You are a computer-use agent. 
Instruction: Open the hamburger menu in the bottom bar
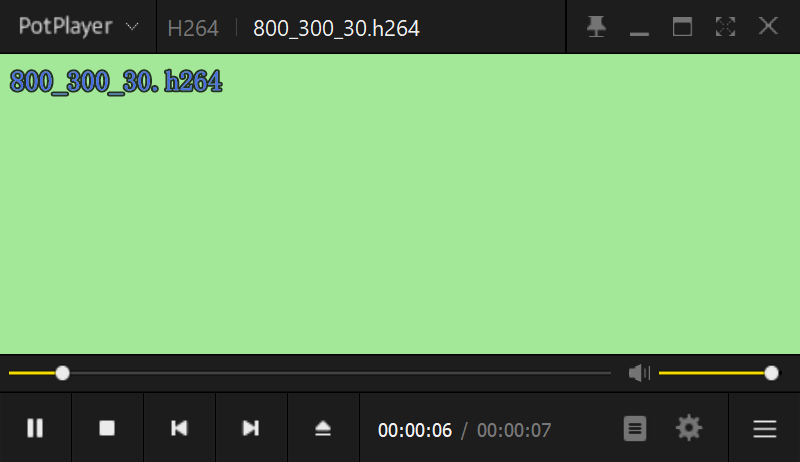point(765,429)
